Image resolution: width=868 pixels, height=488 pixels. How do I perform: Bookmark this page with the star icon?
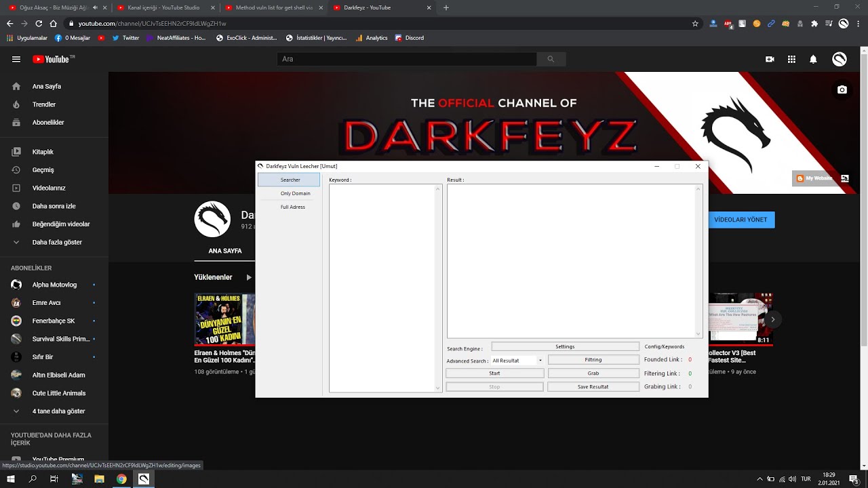(x=695, y=23)
